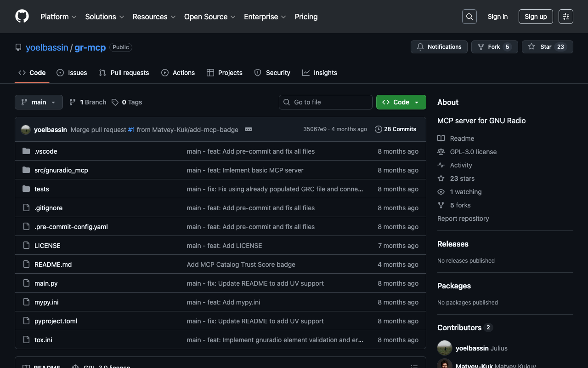This screenshot has height=368, width=588.
Task: Expand the Open Source header menu
Action: click(209, 17)
